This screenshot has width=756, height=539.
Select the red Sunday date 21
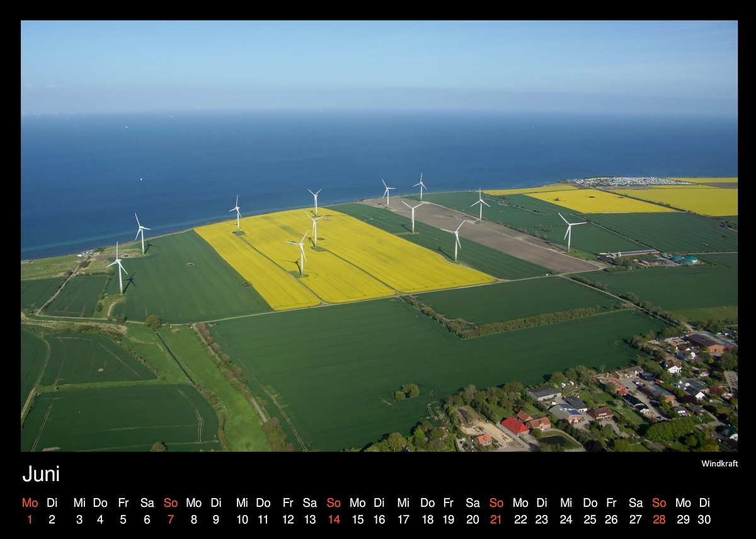(x=496, y=519)
